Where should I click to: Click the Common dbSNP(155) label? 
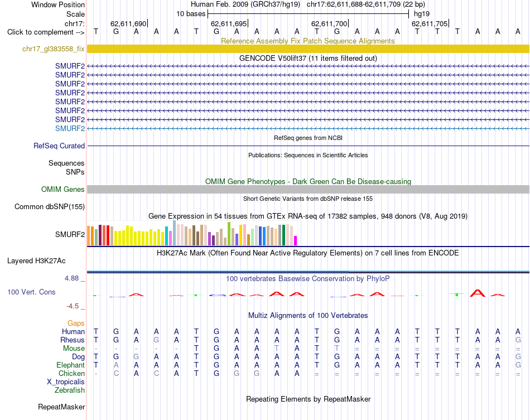pos(50,206)
